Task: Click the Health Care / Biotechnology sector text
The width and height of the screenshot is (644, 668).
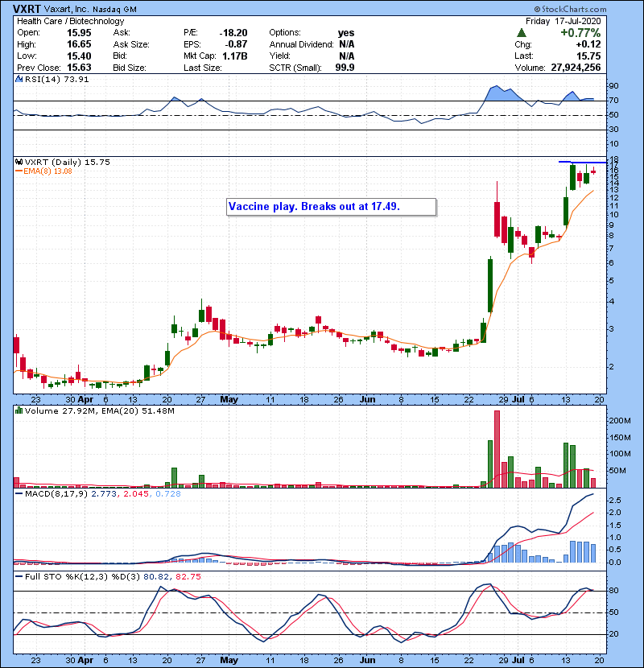Action: click(x=70, y=21)
